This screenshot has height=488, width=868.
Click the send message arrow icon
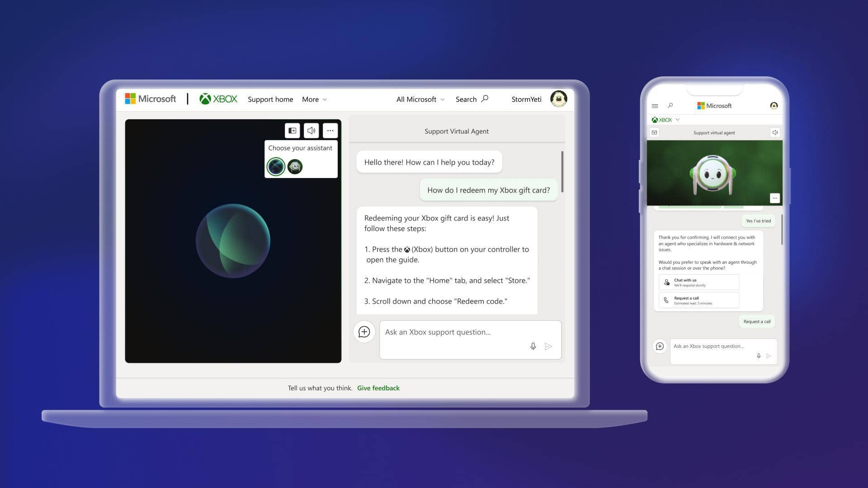click(548, 346)
